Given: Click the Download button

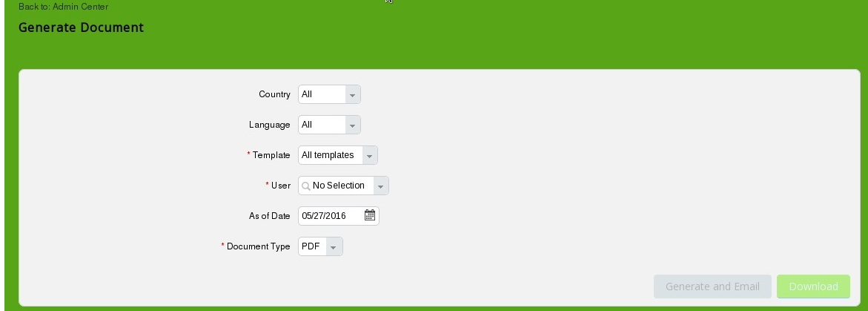Looking at the screenshot, I should [x=813, y=287].
